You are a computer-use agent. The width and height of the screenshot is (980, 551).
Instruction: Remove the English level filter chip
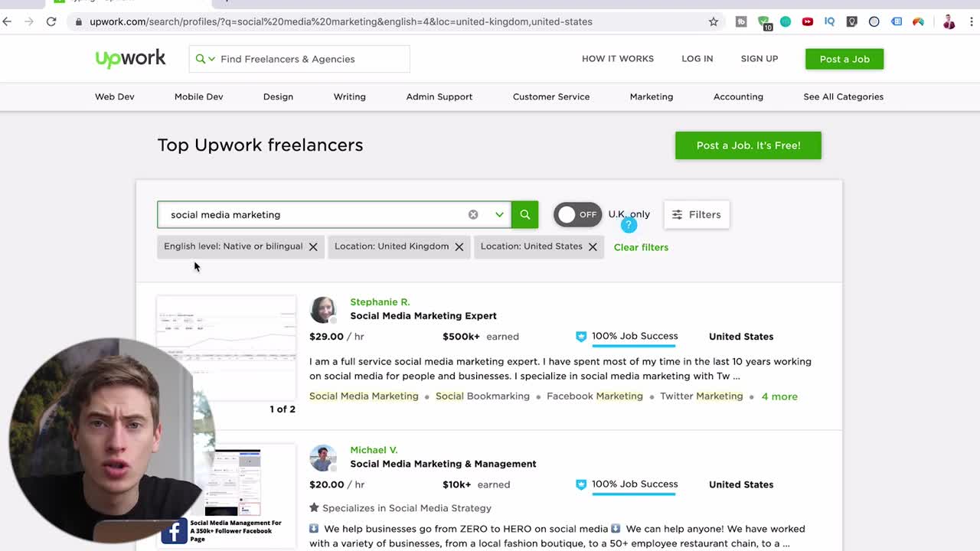pyautogui.click(x=313, y=246)
